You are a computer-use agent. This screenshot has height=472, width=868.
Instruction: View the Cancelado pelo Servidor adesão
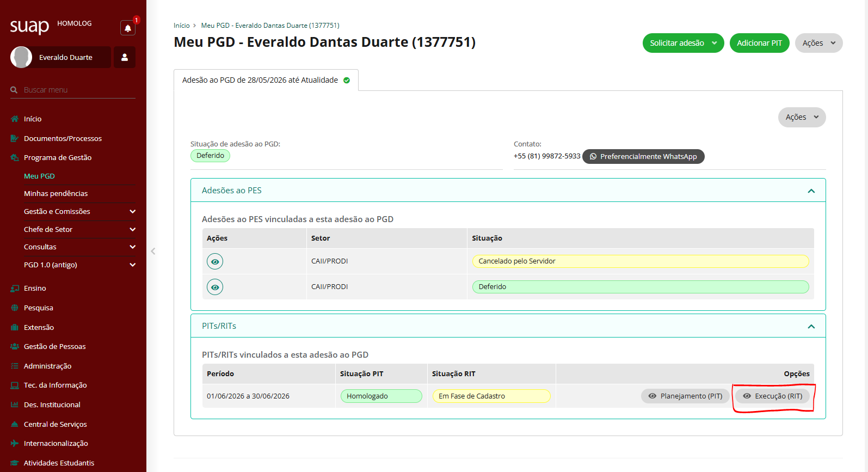pos(215,261)
